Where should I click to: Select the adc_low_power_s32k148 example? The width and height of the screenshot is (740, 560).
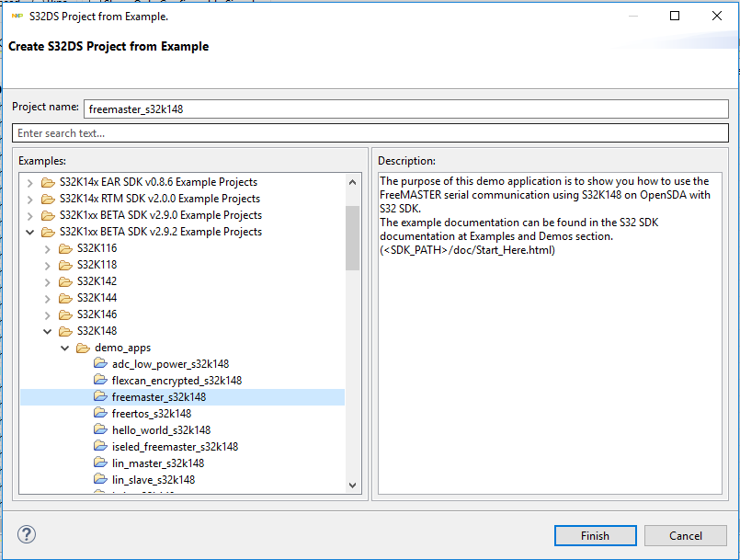pos(170,364)
